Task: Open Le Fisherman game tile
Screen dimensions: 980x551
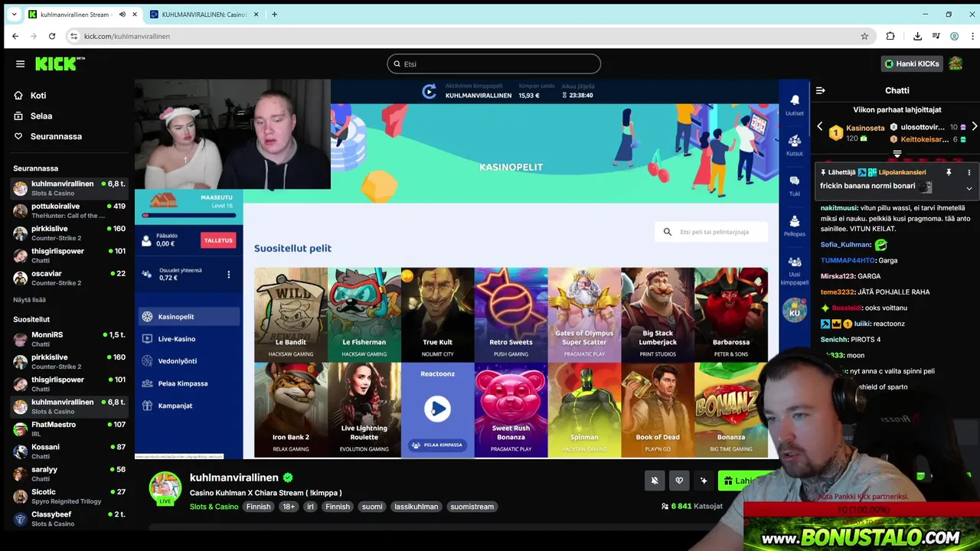Action: [x=364, y=314]
